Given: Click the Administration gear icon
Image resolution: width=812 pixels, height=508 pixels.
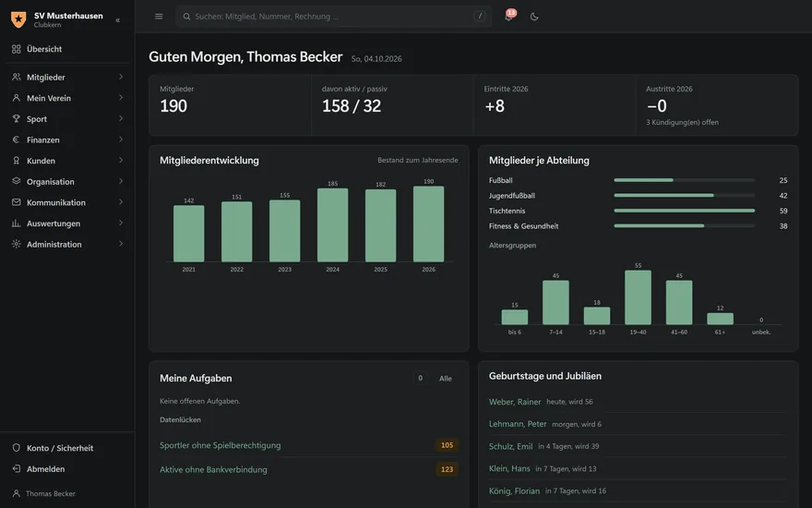Looking at the screenshot, I should pyautogui.click(x=17, y=244).
